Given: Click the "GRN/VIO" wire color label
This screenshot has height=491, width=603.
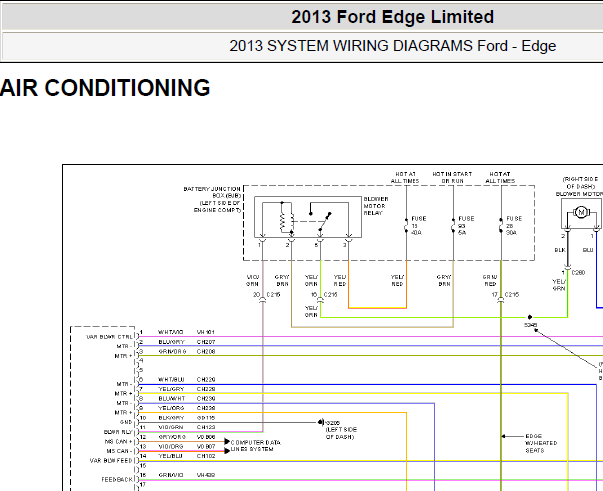Looking at the screenshot, I should [170, 475].
